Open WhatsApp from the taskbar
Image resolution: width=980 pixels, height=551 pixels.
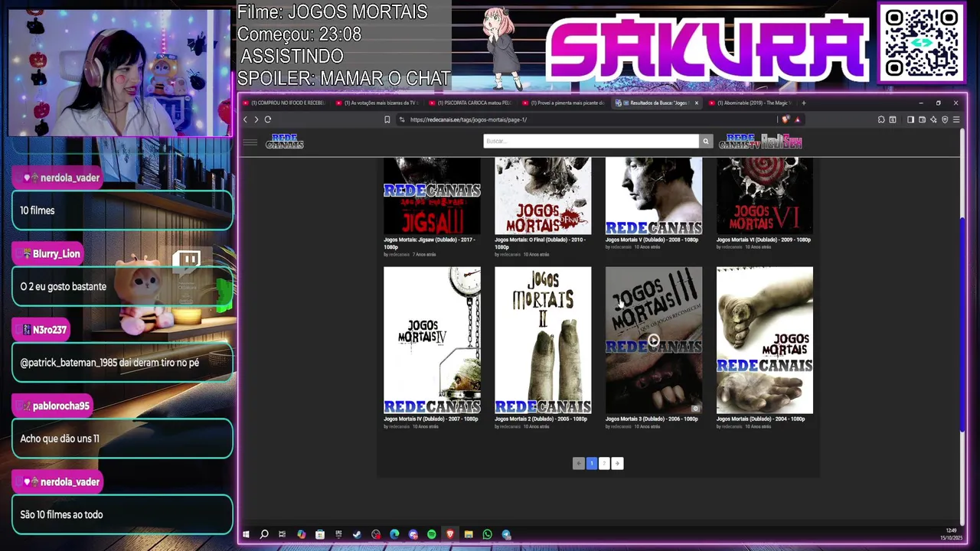point(488,534)
